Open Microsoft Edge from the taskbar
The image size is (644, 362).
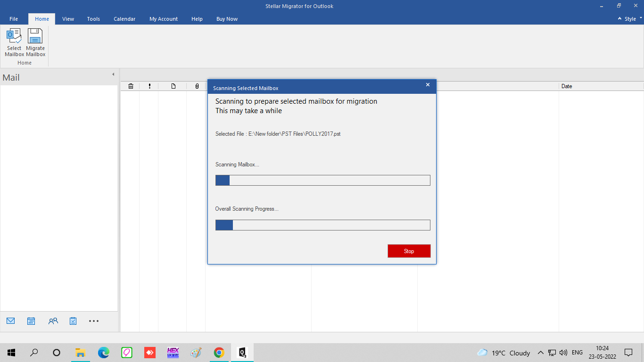pos(103,353)
